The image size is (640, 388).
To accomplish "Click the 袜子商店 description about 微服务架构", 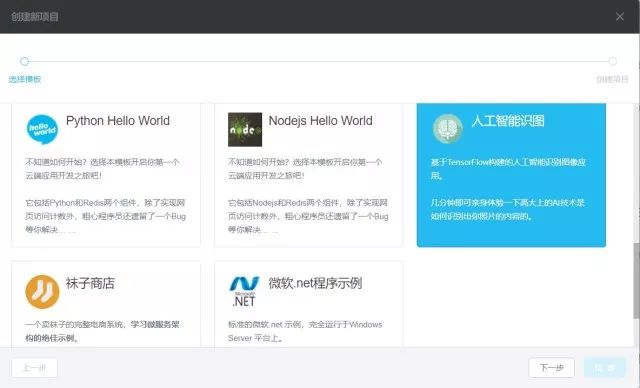I will [x=102, y=331].
